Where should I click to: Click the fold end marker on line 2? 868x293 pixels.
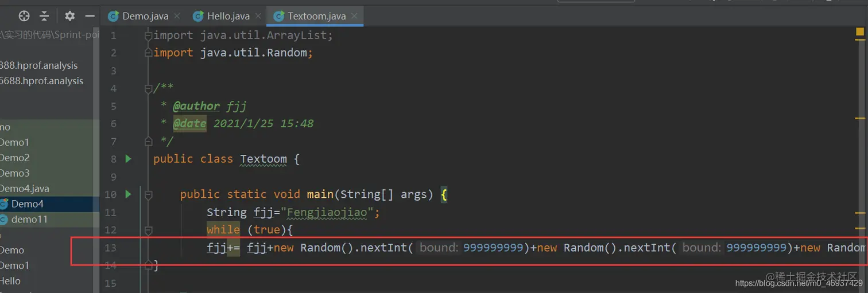pos(149,53)
